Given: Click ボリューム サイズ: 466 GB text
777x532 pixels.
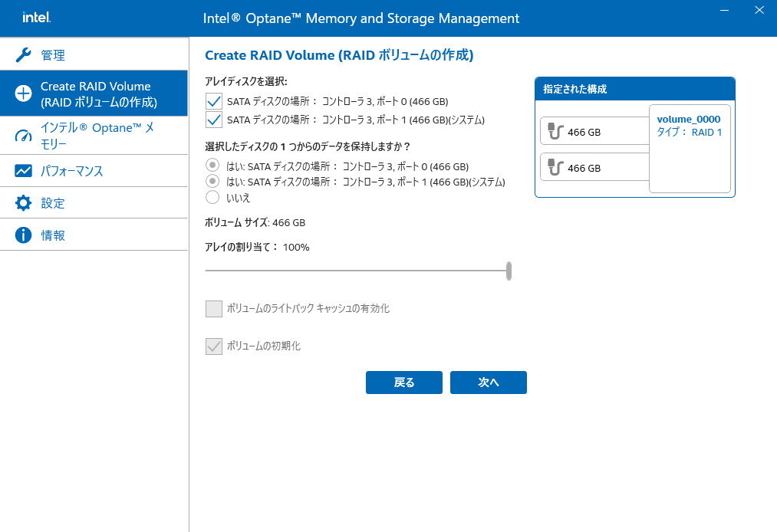Looking at the screenshot, I should [x=255, y=222].
